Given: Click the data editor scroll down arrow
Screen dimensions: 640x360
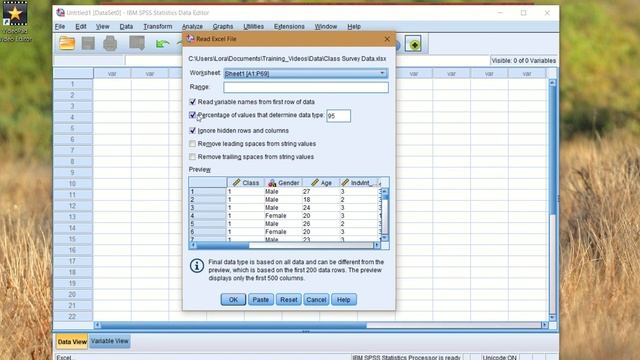Looking at the screenshot, I should (x=552, y=318).
